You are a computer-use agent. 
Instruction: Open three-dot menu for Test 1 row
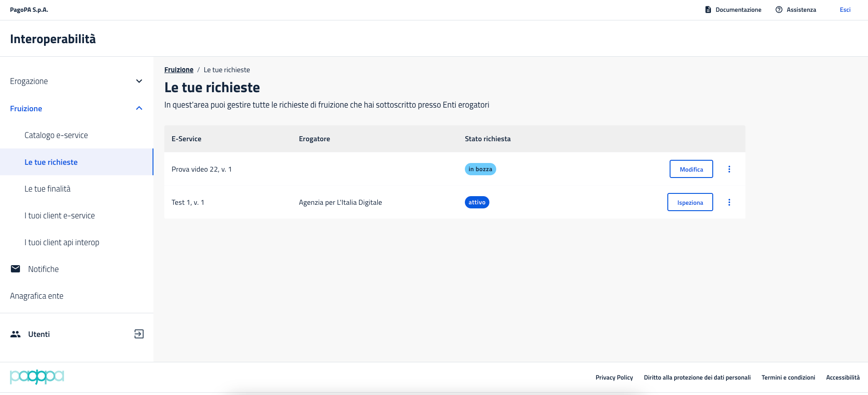[x=729, y=202]
